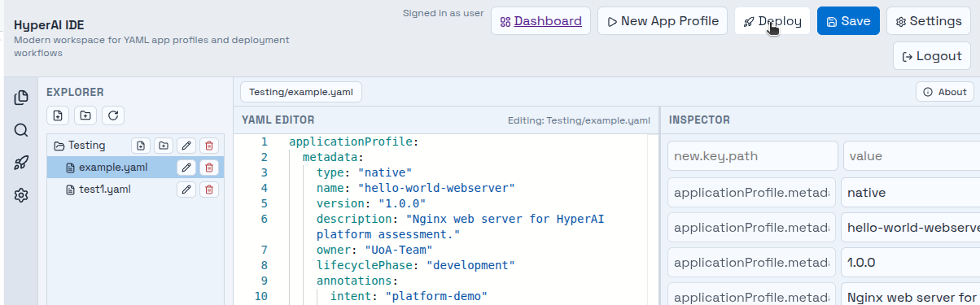Rename the Testing folder with pencil icon

tap(186, 146)
